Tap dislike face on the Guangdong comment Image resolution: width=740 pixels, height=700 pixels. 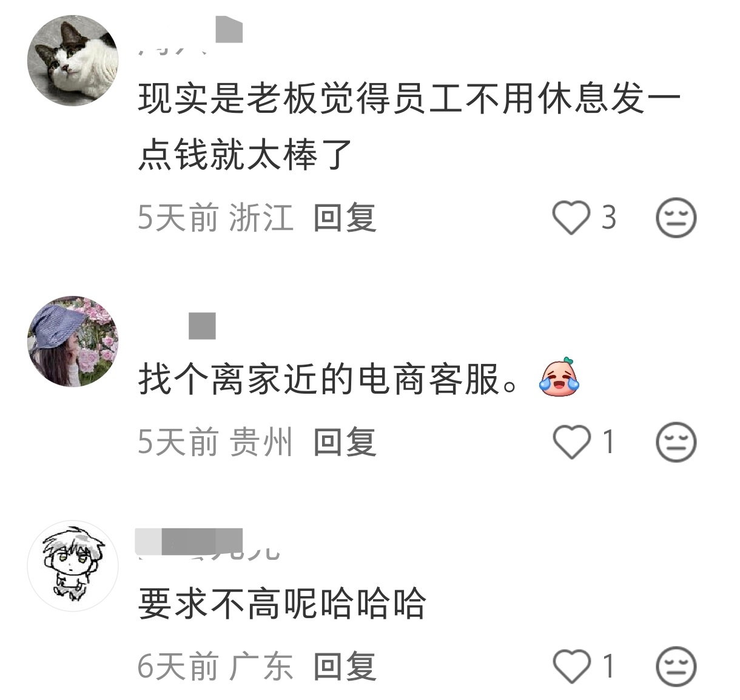(676, 666)
